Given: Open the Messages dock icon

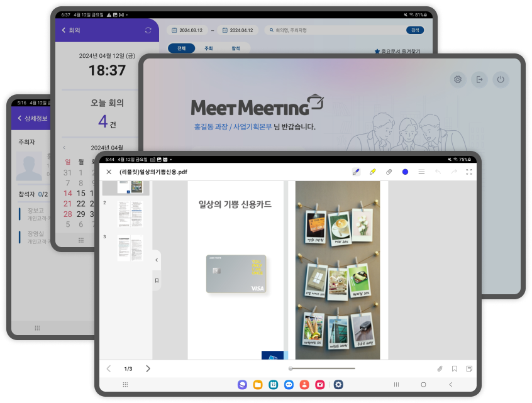Looking at the screenshot, I should point(289,385).
